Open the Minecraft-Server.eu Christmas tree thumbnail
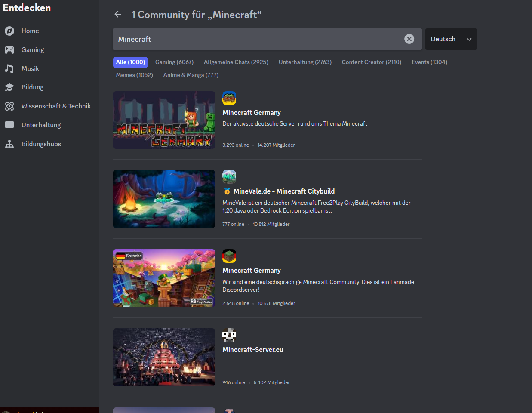The image size is (532, 413). click(x=164, y=357)
